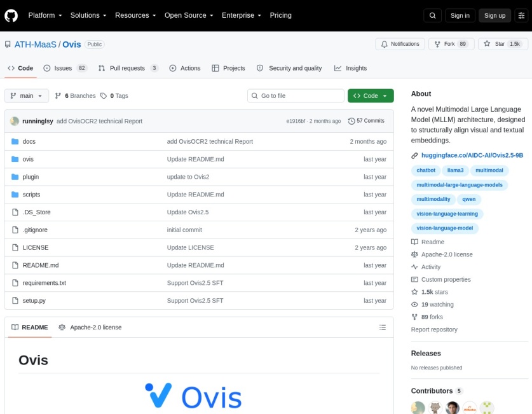Click the Sign up button

pos(494,16)
